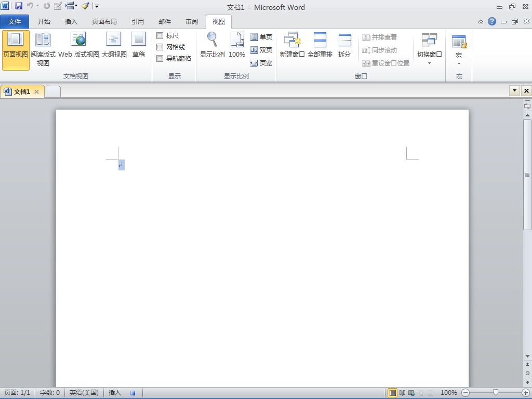
Task: Click 并排查看 side-by-side view
Action: point(379,37)
